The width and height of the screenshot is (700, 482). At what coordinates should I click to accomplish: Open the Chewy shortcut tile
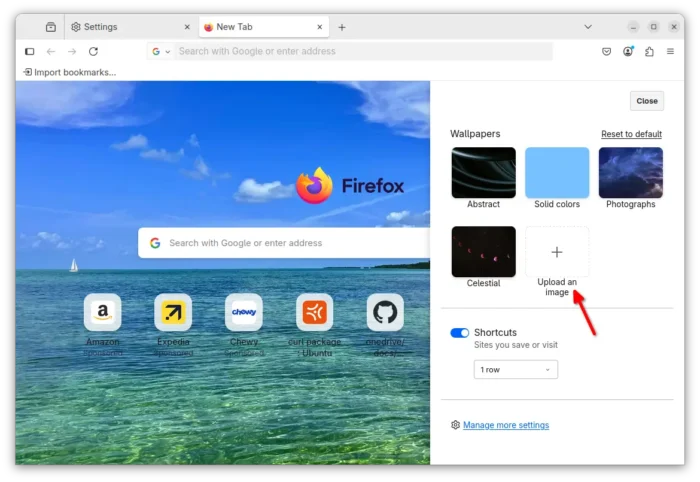coord(244,312)
